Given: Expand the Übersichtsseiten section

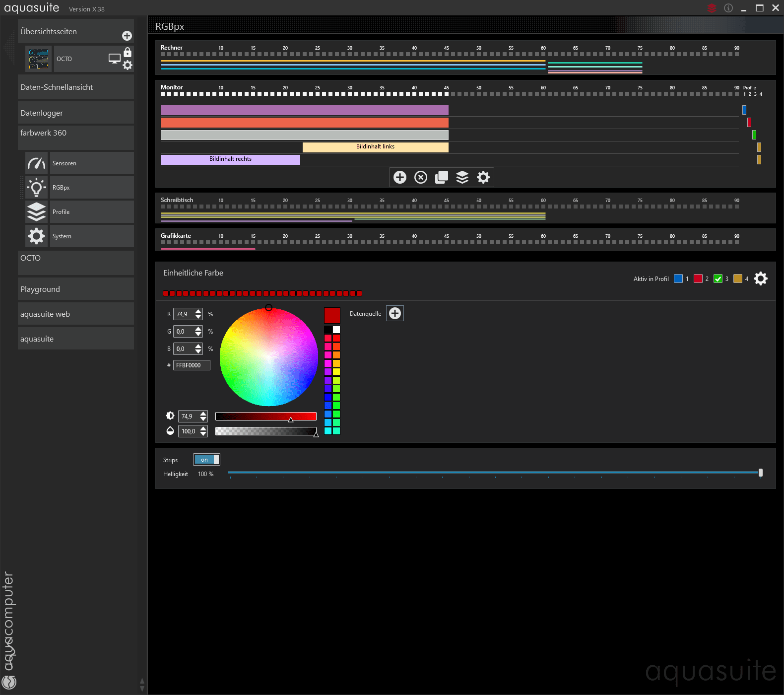Looking at the screenshot, I should (x=76, y=31).
